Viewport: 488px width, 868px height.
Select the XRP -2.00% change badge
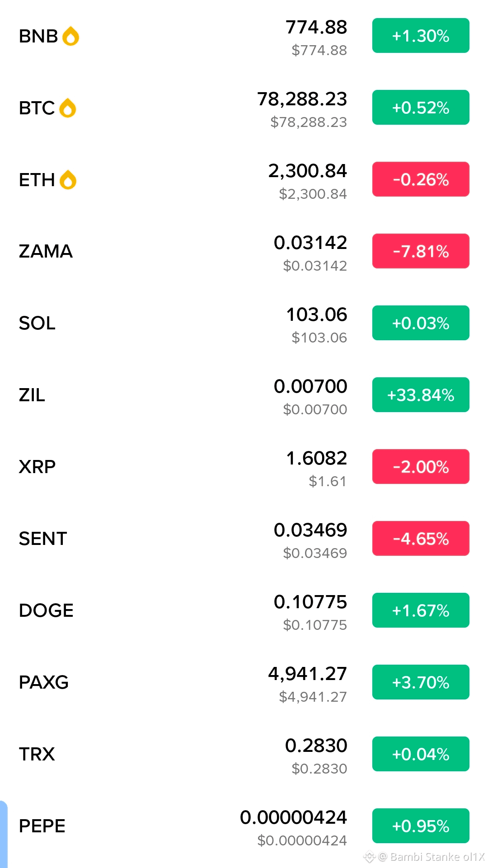(421, 467)
